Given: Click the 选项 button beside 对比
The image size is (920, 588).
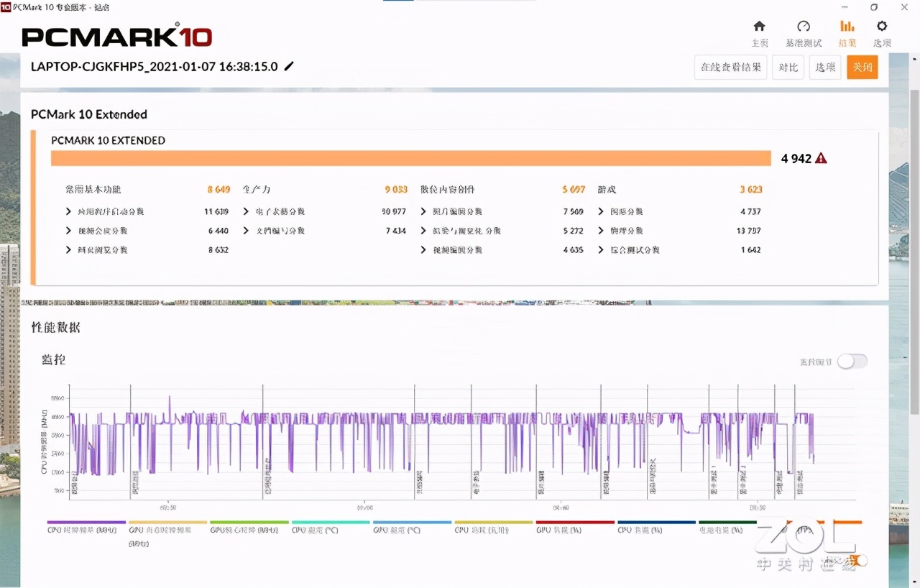Looking at the screenshot, I should (x=825, y=68).
